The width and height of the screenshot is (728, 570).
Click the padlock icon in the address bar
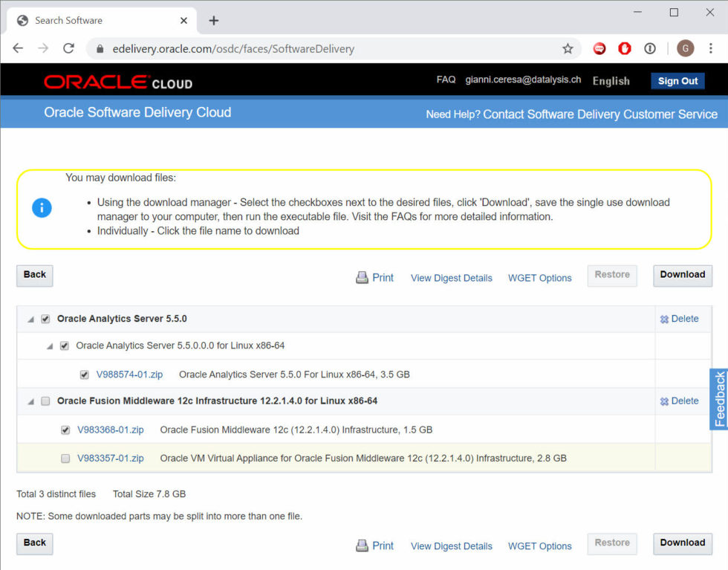[100, 48]
